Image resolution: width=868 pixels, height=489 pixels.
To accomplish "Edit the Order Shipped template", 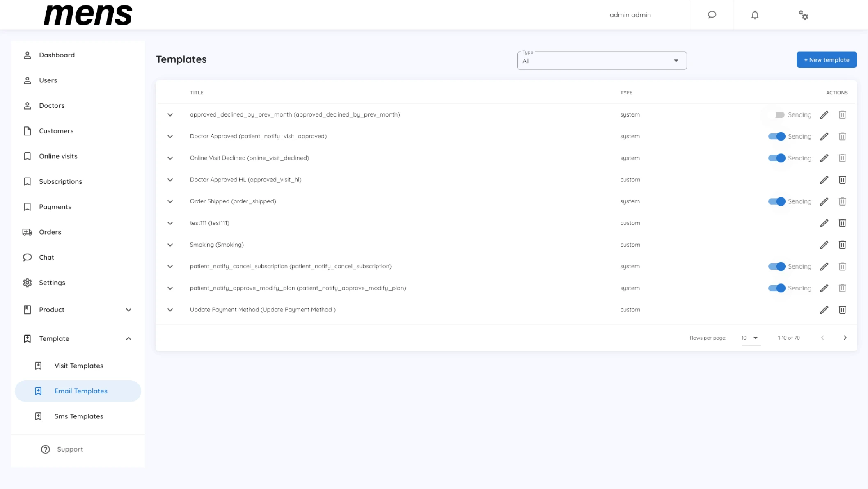I will point(824,201).
